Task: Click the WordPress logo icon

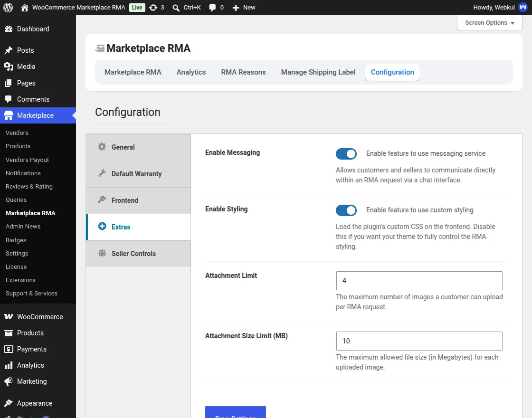Action: [x=8, y=8]
